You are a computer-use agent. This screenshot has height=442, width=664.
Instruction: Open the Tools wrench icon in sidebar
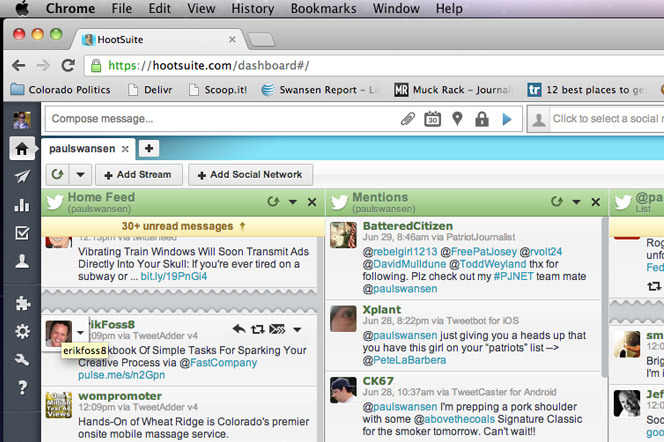coord(22,359)
